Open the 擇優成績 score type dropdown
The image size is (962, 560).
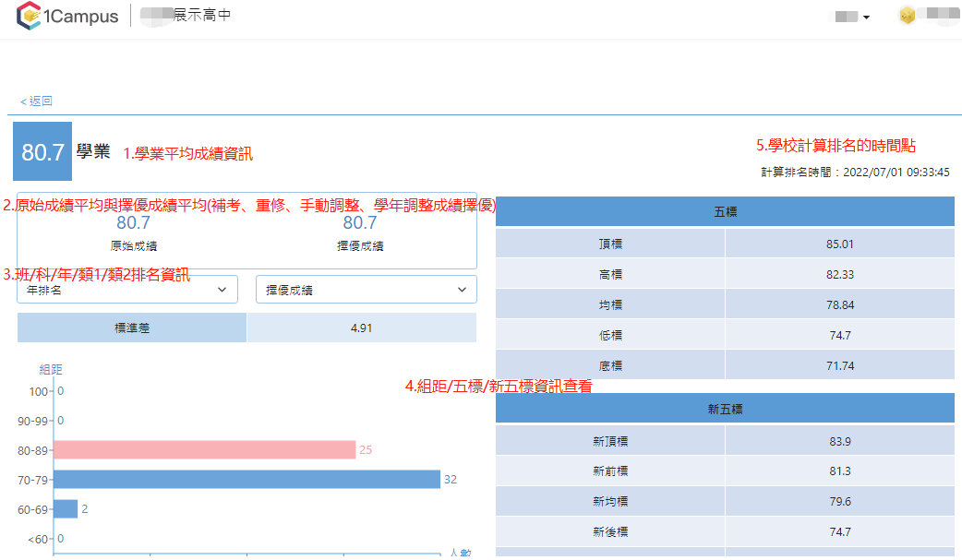point(367,290)
